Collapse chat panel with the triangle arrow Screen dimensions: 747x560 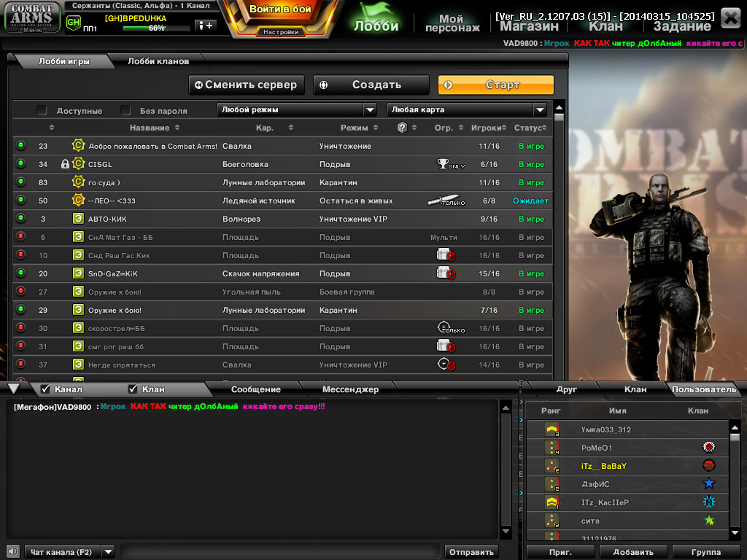pyautogui.click(x=14, y=389)
